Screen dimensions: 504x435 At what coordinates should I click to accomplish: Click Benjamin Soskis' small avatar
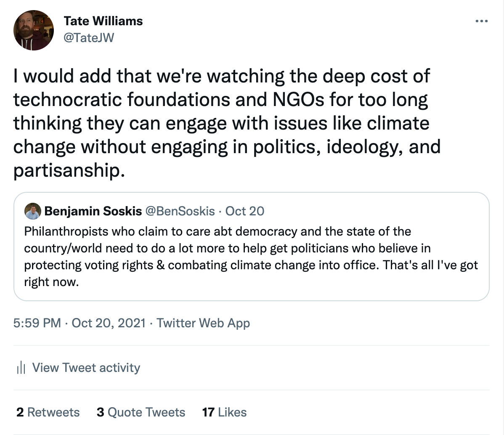(x=33, y=211)
